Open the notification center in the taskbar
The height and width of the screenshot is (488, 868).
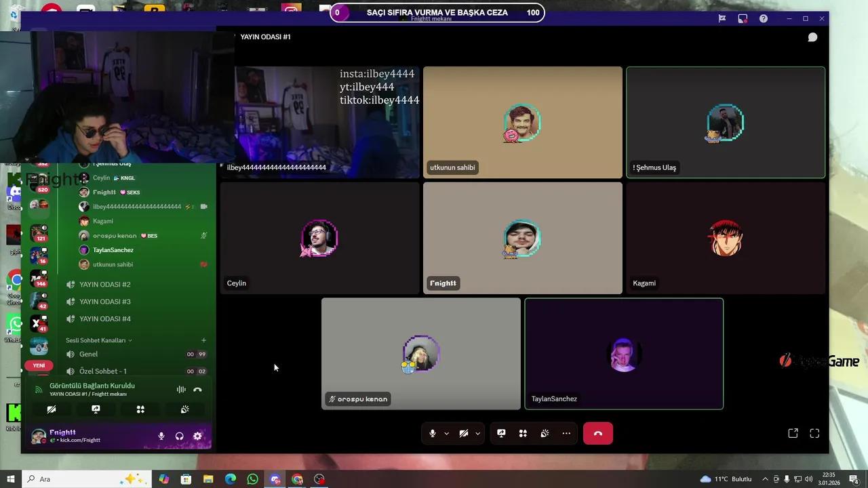point(854,479)
